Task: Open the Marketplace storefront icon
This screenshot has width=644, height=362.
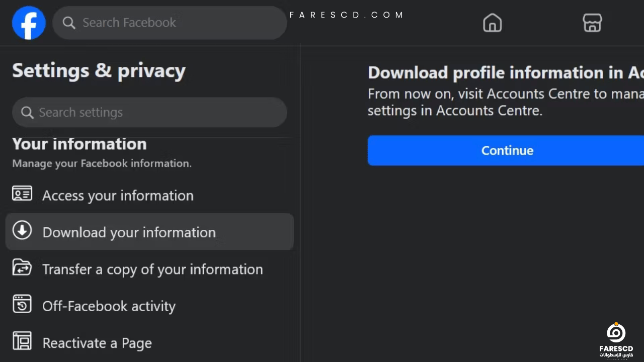Action: coord(592,23)
